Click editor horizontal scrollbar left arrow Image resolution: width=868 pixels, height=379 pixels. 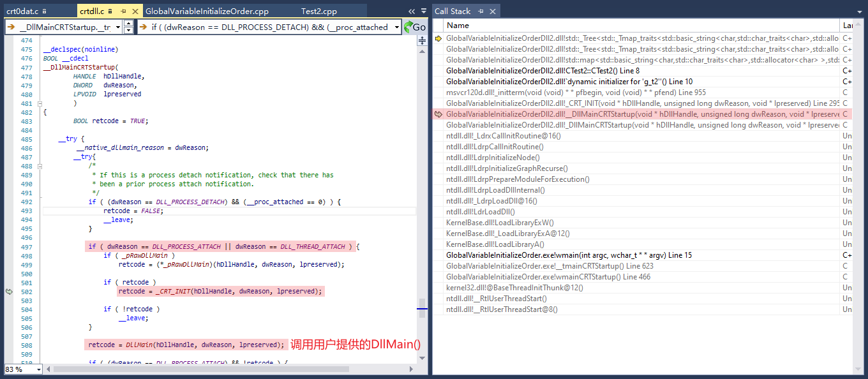click(x=49, y=369)
